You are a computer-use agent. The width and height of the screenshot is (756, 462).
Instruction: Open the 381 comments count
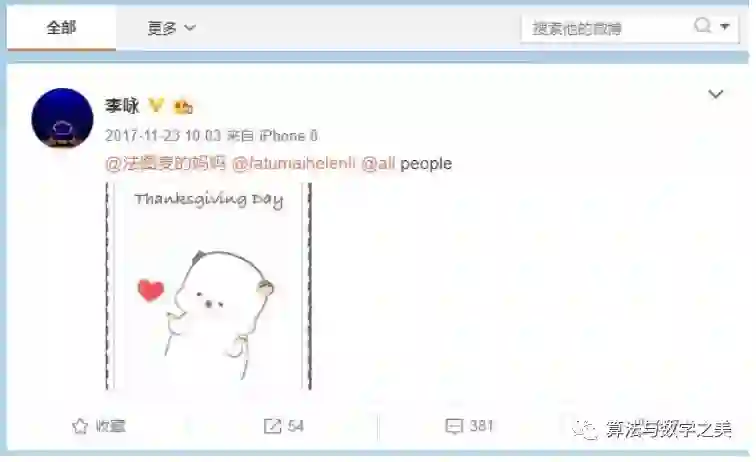[481, 426]
